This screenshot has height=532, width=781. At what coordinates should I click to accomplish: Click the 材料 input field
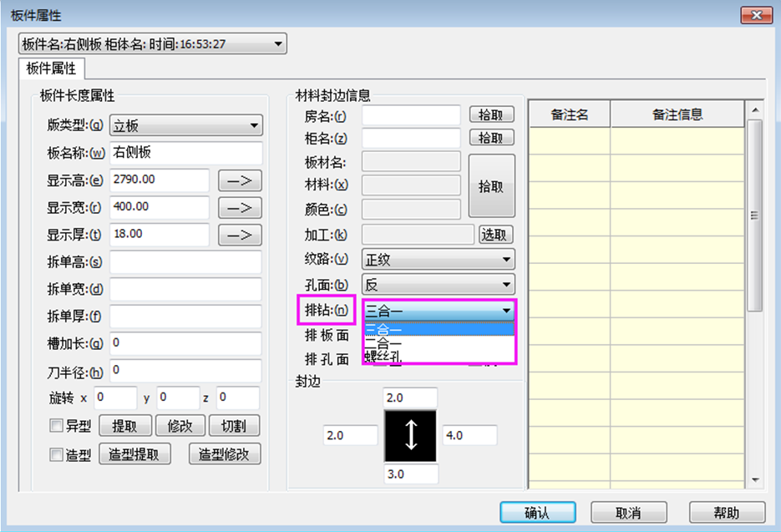pos(411,185)
